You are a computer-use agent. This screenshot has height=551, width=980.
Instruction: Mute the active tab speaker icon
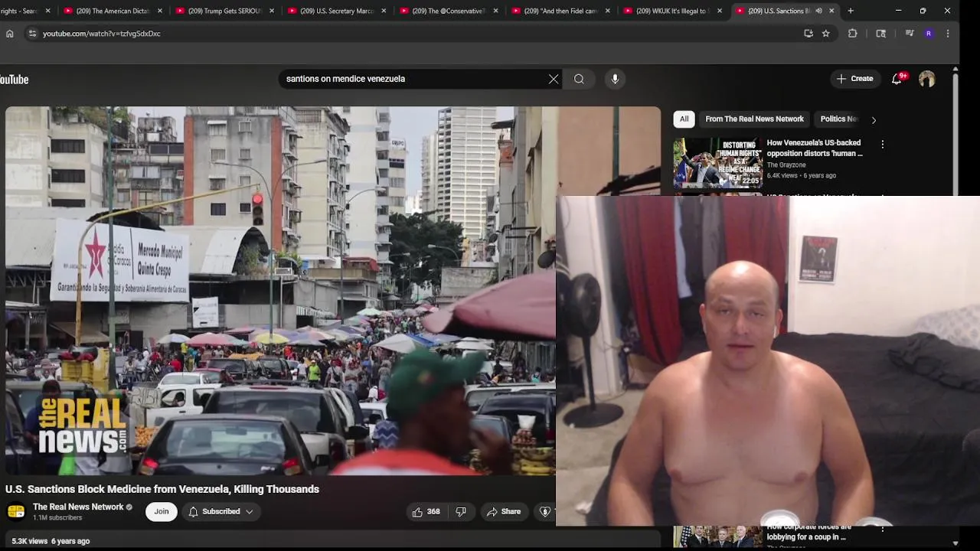tap(818, 11)
